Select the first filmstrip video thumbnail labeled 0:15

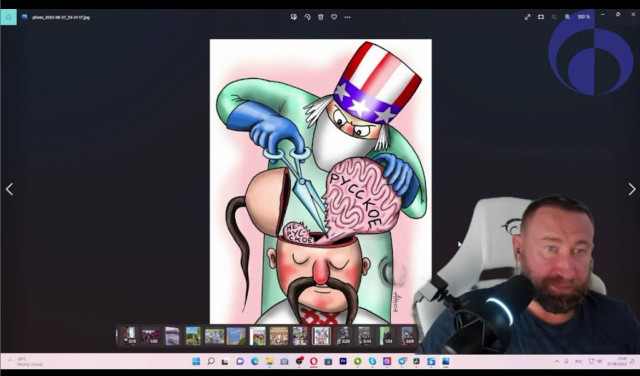tap(129, 336)
